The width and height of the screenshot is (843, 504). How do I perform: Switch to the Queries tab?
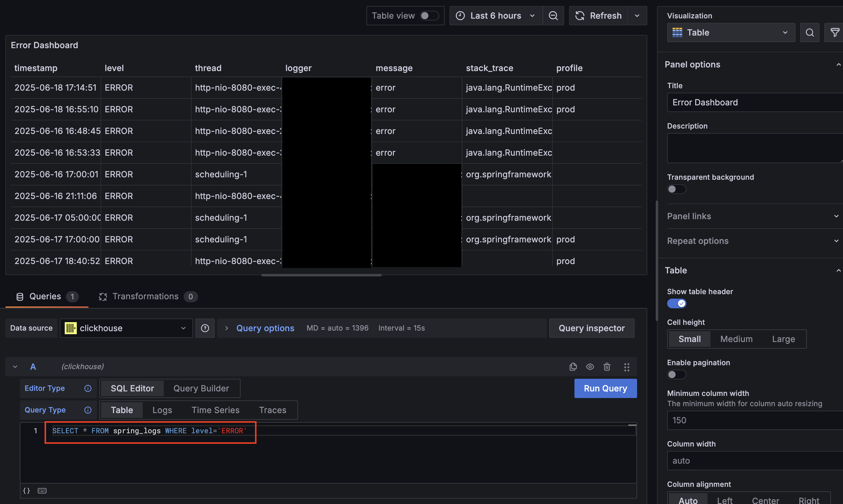coord(47,297)
